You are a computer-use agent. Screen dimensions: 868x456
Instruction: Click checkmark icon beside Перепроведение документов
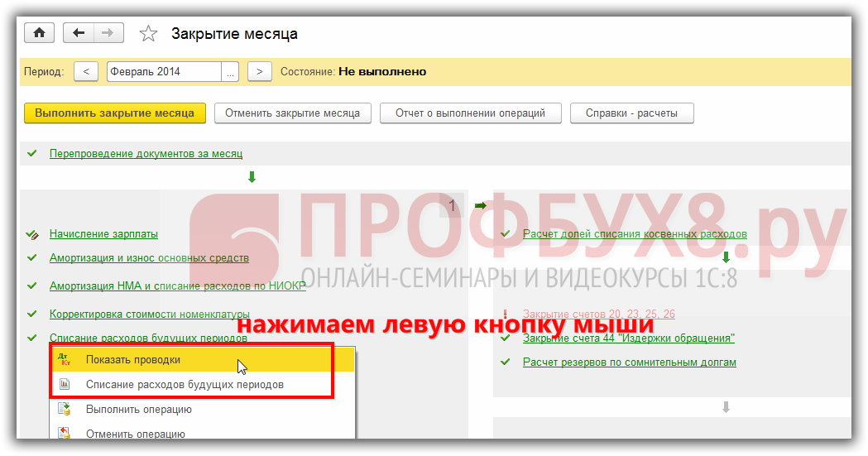point(32,153)
